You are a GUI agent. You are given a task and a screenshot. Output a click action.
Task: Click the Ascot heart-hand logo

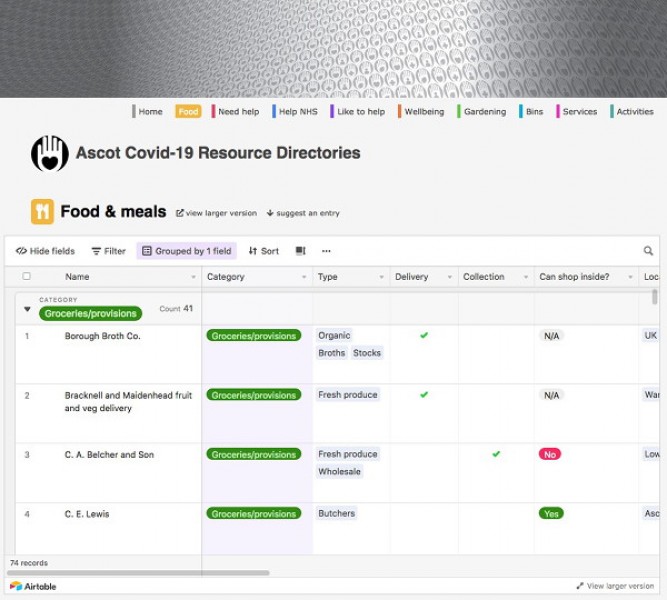pos(48,154)
